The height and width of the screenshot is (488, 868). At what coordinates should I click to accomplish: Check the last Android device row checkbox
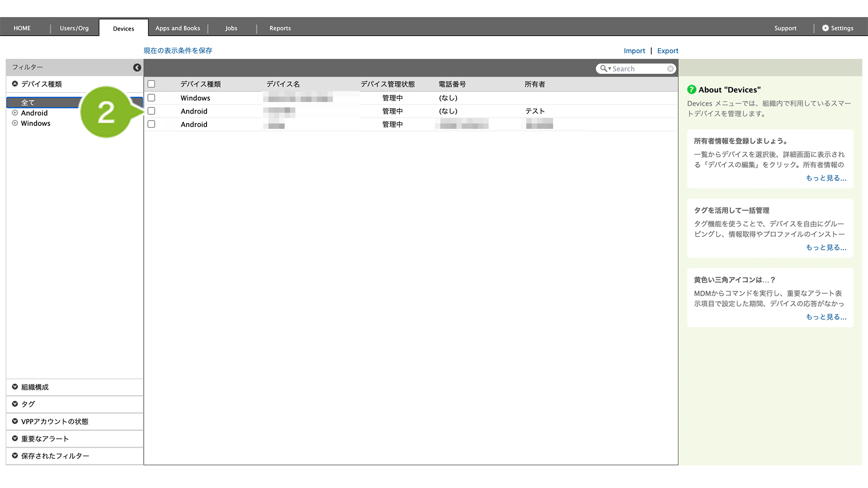[x=151, y=124]
